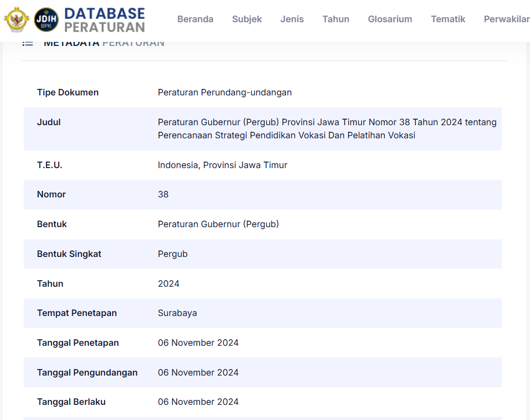Click the Nomor value 38
The image size is (530, 420).
163,194
